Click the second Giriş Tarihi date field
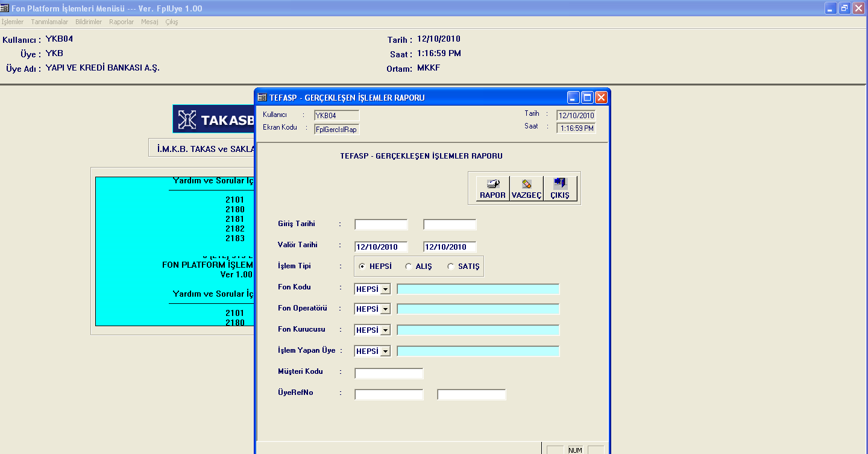Viewport: 868px width, 454px height. tap(450, 225)
